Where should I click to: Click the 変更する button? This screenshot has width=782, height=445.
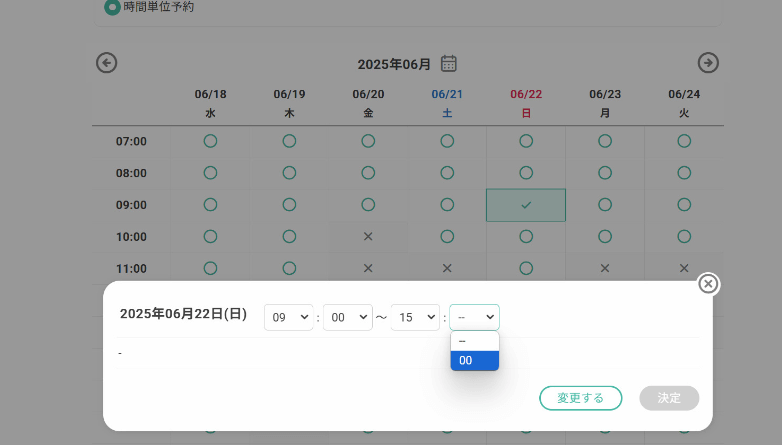[580, 398]
